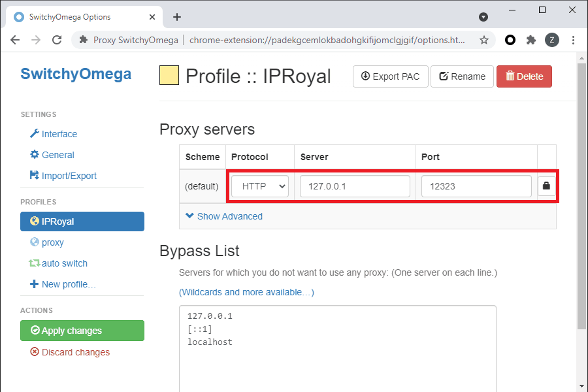
Task: Click the SwitchyOmega extension icon in toolbar
Action: pos(510,40)
